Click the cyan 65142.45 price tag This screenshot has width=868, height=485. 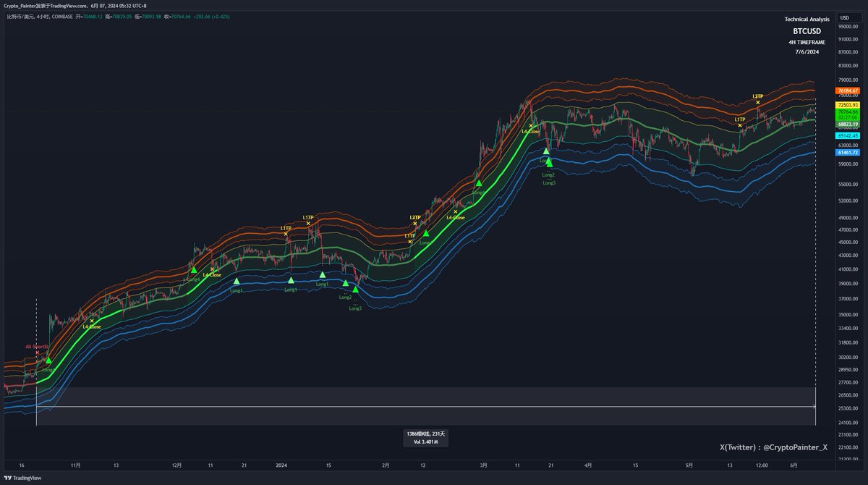[x=848, y=135]
